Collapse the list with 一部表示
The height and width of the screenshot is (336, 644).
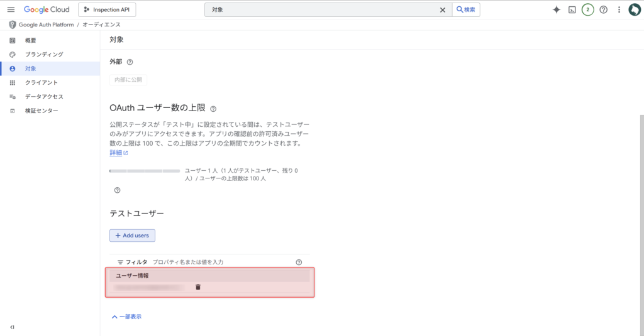tap(126, 317)
